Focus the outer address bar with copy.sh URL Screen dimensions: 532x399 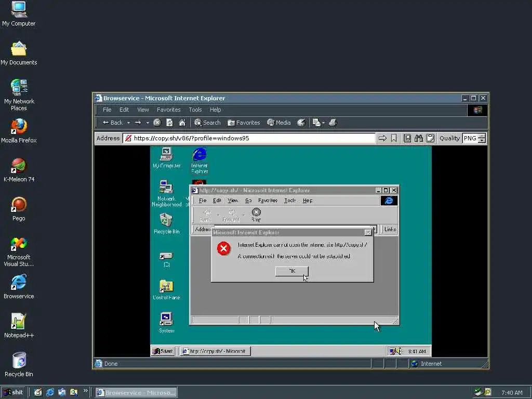click(x=250, y=138)
